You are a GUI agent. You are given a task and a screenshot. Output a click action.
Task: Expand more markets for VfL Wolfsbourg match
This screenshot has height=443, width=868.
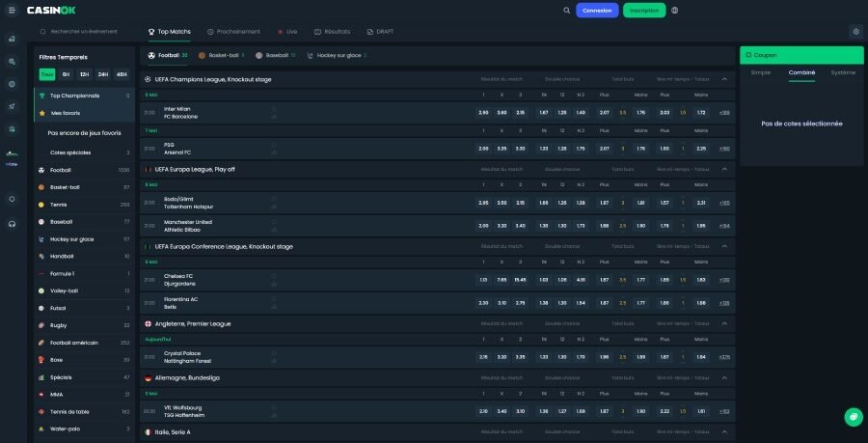(724, 411)
